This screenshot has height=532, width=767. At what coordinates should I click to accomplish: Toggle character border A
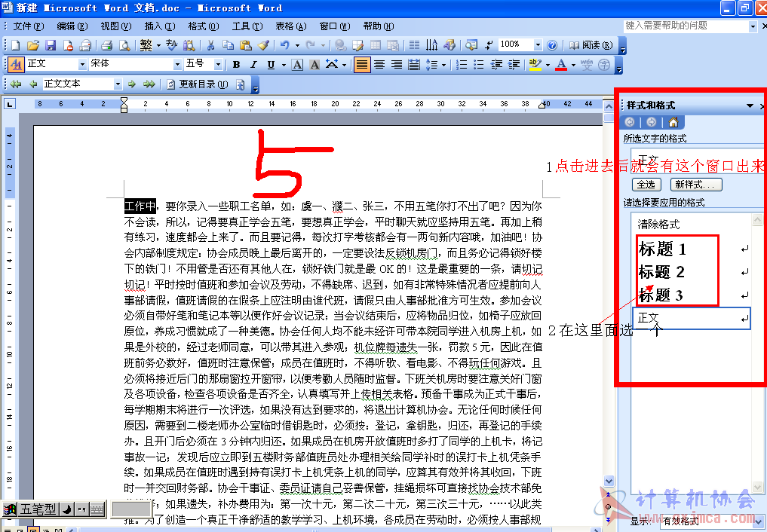pos(297,65)
